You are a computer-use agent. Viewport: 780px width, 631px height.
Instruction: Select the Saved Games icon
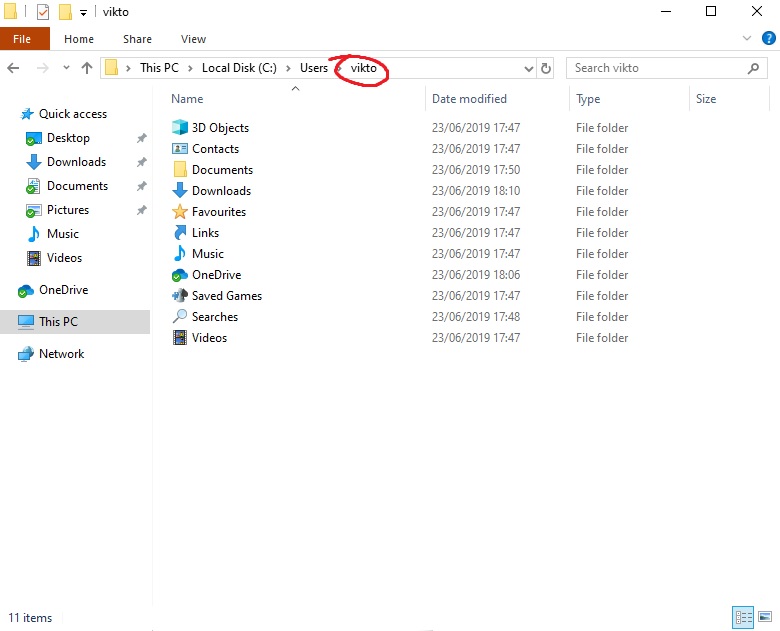(x=180, y=296)
